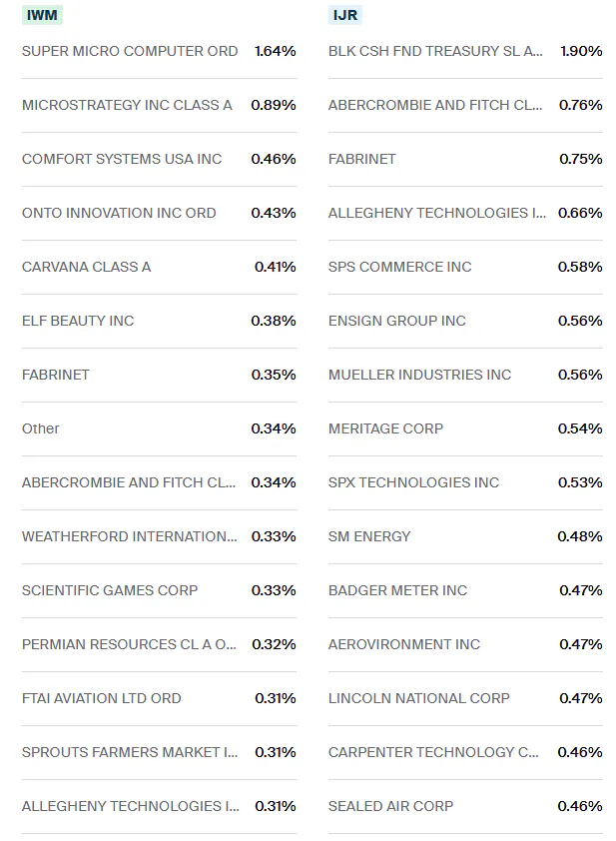This screenshot has height=841, width=616.
Task: Click the 1.64% value beside SUPER MICRO
Action: 275,50
